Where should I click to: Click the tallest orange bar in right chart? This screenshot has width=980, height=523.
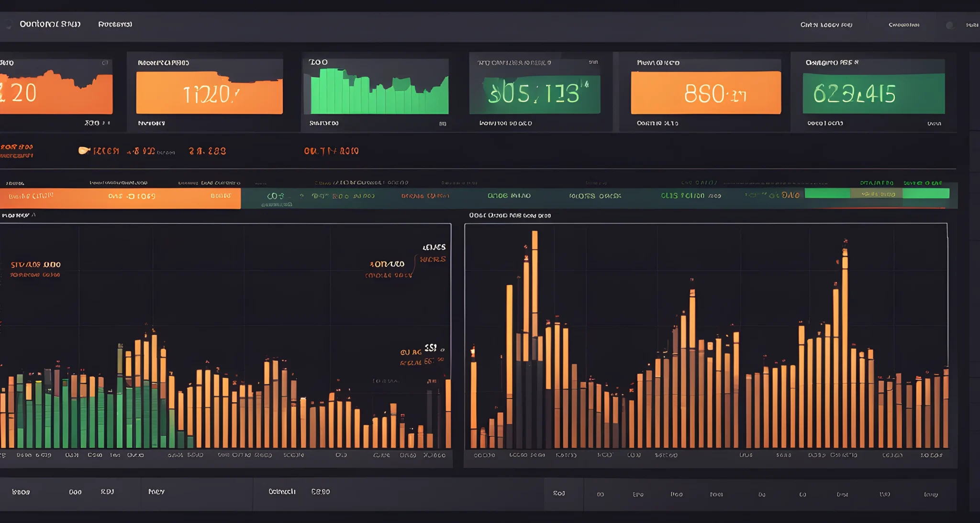pos(535,339)
